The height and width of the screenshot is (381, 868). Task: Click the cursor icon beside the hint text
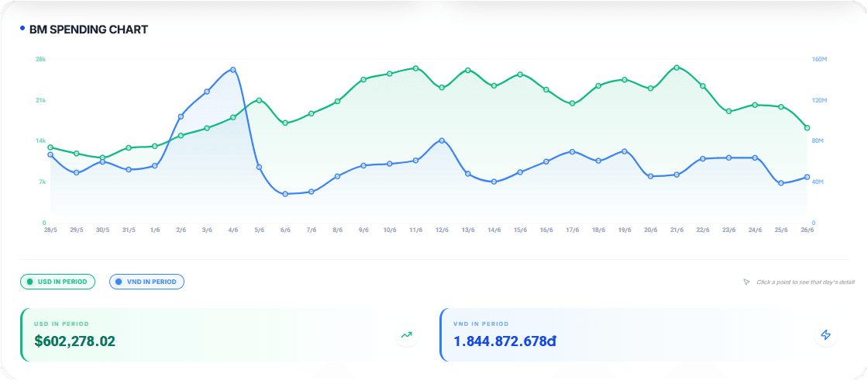[x=746, y=282]
